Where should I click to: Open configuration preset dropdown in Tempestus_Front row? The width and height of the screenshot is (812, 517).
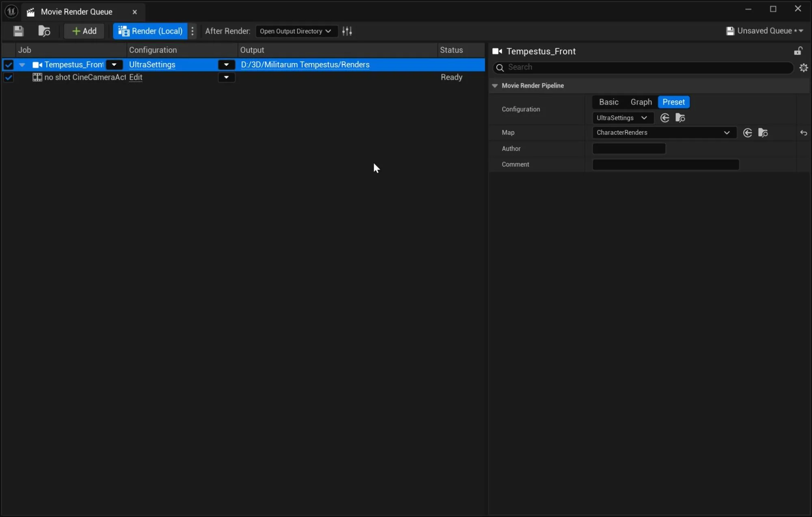(x=226, y=65)
